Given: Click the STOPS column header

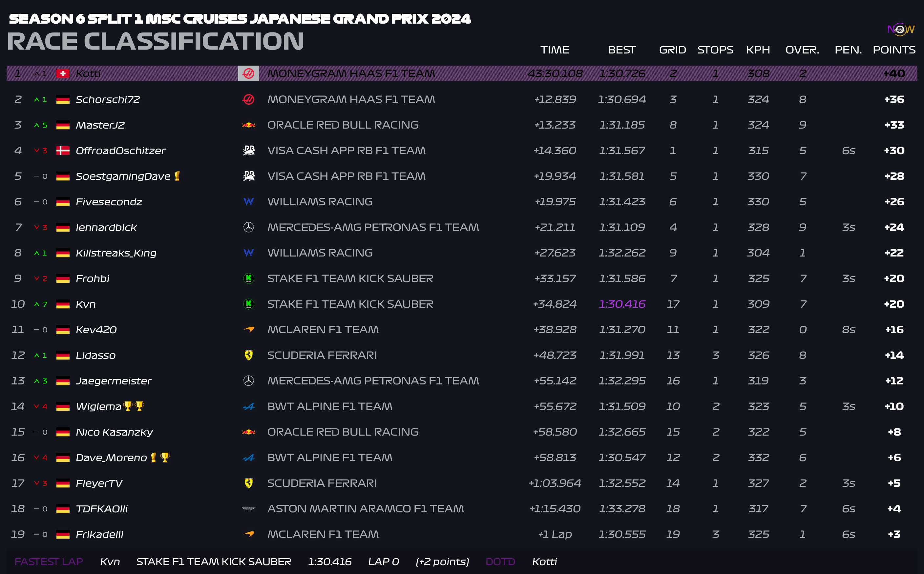Looking at the screenshot, I should click(x=716, y=50).
